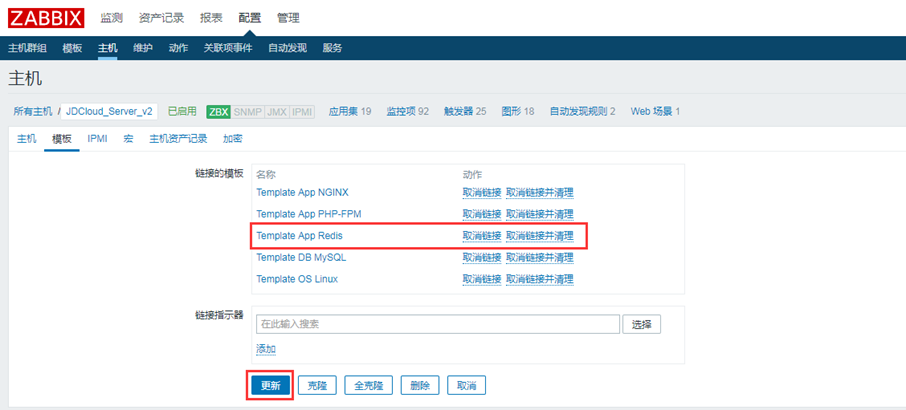
Task: Open Web 场景 1 link
Action: click(x=655, y=111)
